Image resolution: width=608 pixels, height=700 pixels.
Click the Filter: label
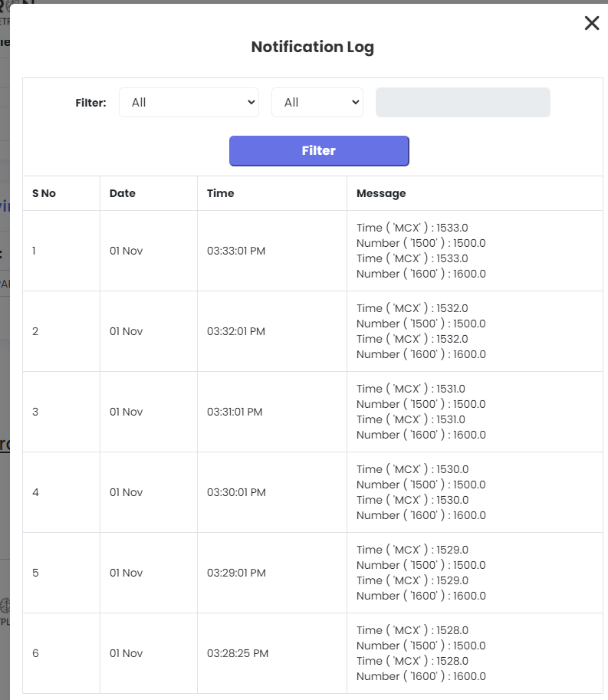(90, 102)
